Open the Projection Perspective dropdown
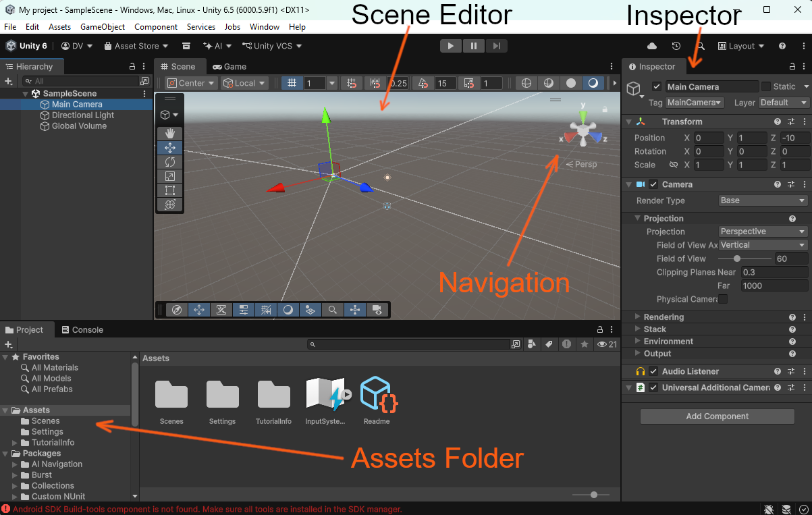 tap(763, 232)
